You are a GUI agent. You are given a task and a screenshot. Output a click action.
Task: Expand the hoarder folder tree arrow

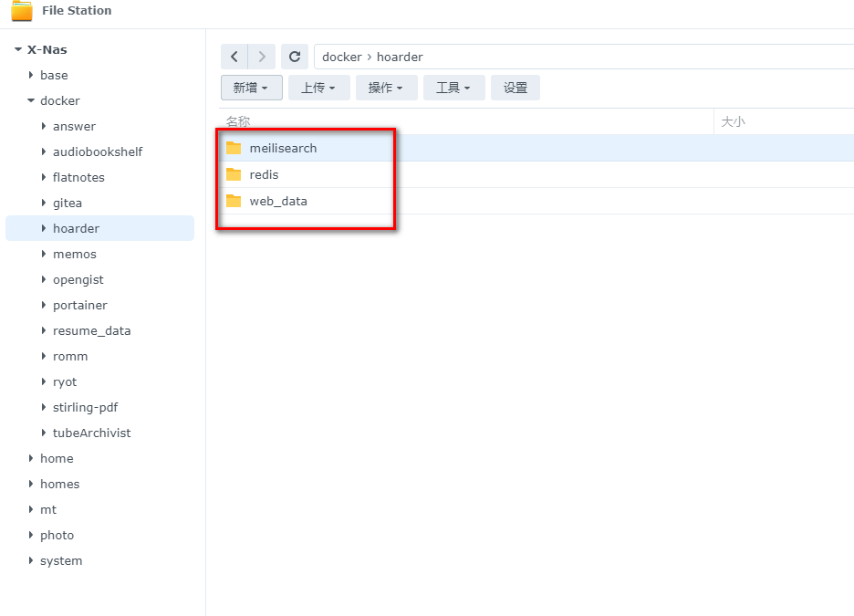click(x=44, y=228)
